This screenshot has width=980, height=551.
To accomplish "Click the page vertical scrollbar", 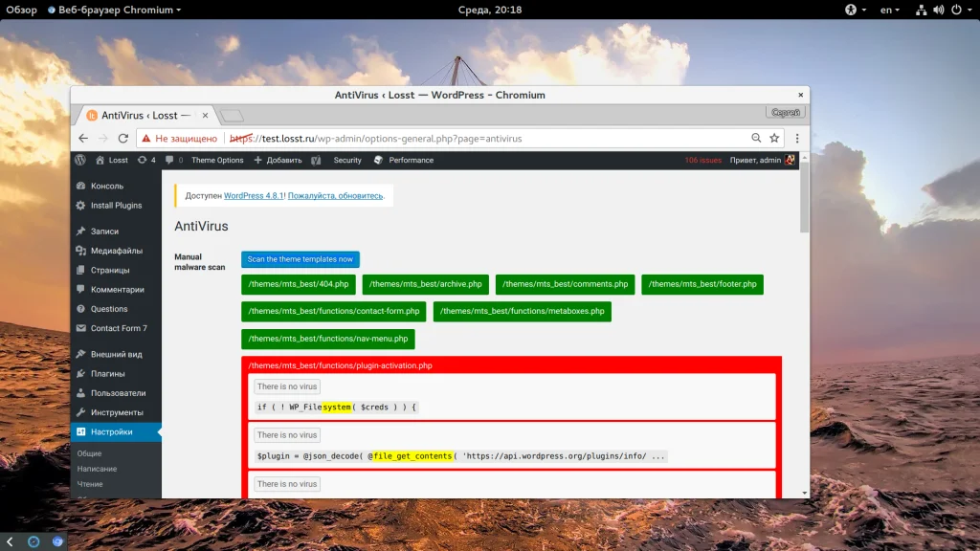I will (x=804, y=198).
